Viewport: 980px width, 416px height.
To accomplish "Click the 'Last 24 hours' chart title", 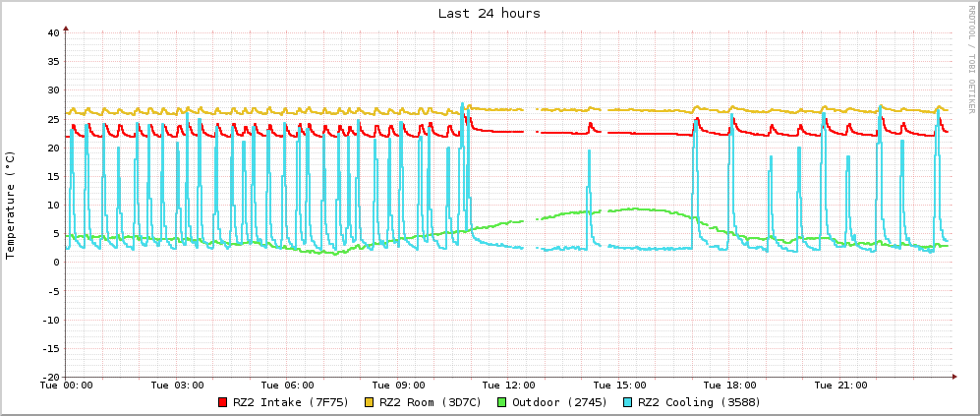I will click(489, 13).
